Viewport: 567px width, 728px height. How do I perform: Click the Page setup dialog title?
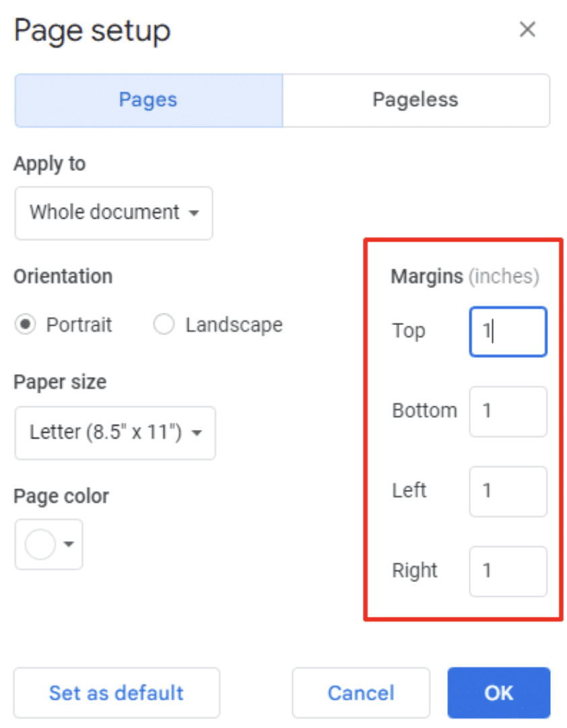(92, 30)
